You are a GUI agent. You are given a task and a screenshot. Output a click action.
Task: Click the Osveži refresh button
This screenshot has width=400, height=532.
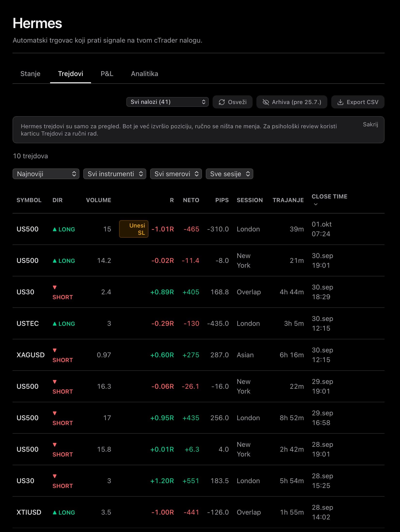click(232, 102)
